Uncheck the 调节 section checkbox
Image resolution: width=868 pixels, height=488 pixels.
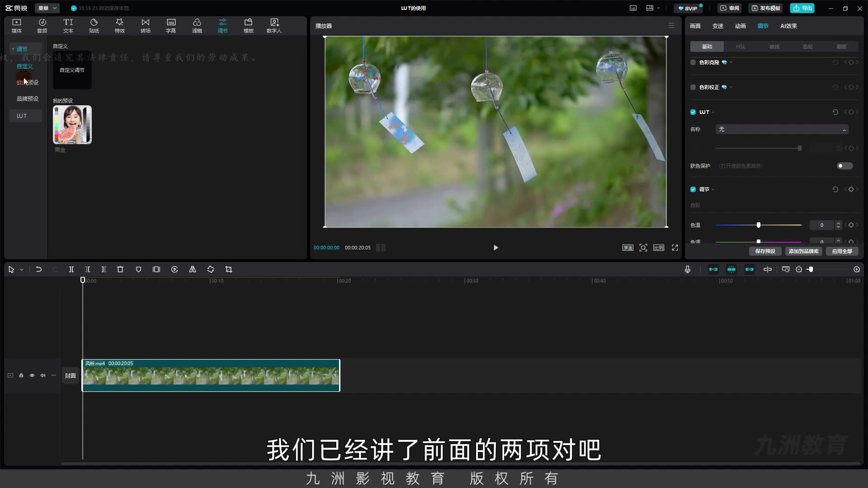click(x=693, y=189)
